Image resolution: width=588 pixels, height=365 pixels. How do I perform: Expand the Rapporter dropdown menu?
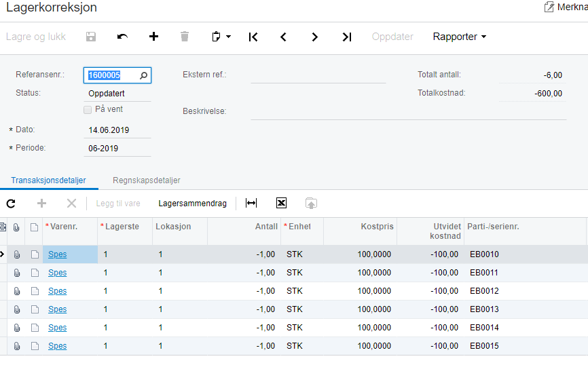coord(460,37)
